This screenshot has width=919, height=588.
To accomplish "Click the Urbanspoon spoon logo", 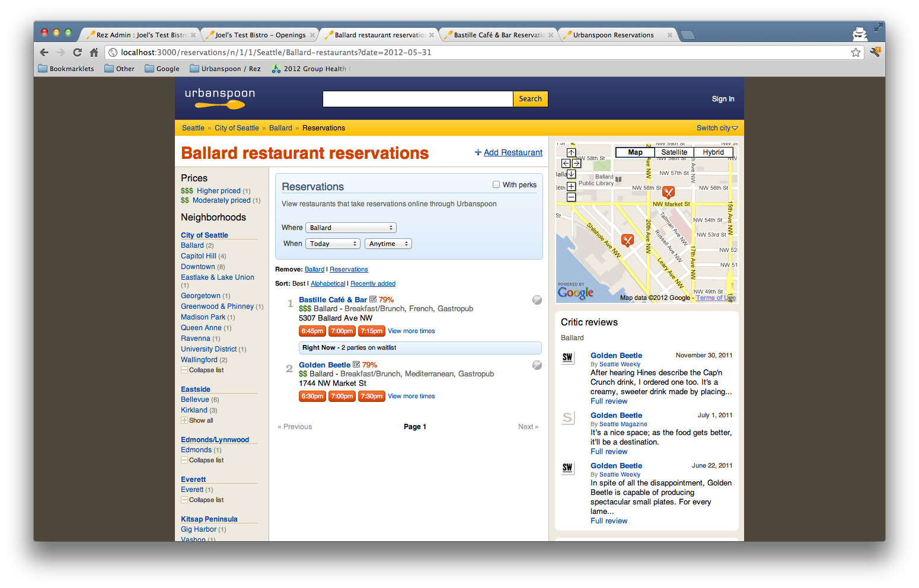I will pos(220,98).
